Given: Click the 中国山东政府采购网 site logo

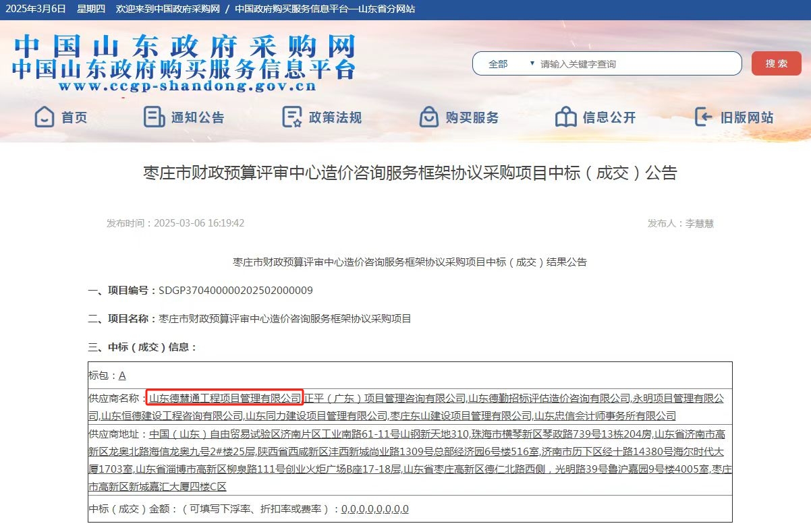Looking at the screenshot, I should coord(184,46).
